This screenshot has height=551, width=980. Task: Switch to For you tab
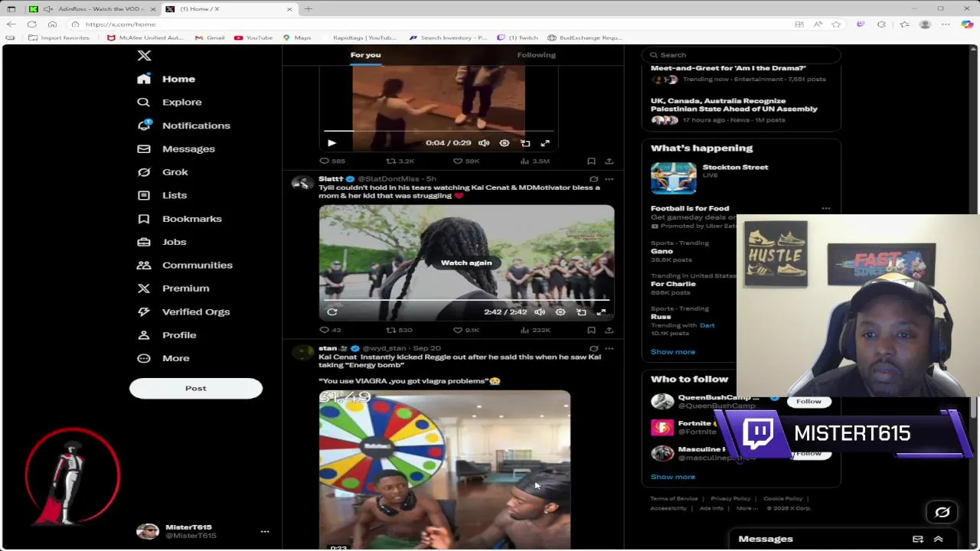click(x=365, y=55)
